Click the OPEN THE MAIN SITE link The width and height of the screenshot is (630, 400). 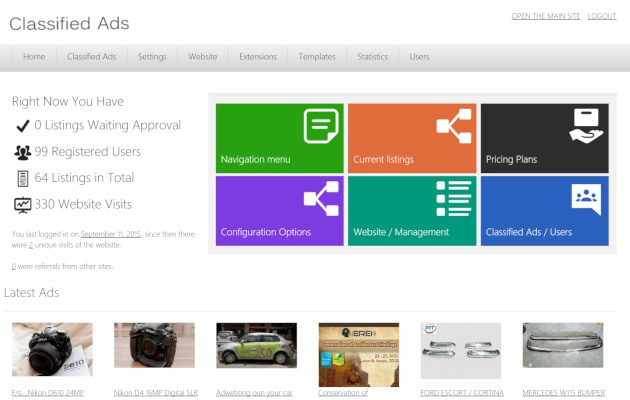(545, 16)
